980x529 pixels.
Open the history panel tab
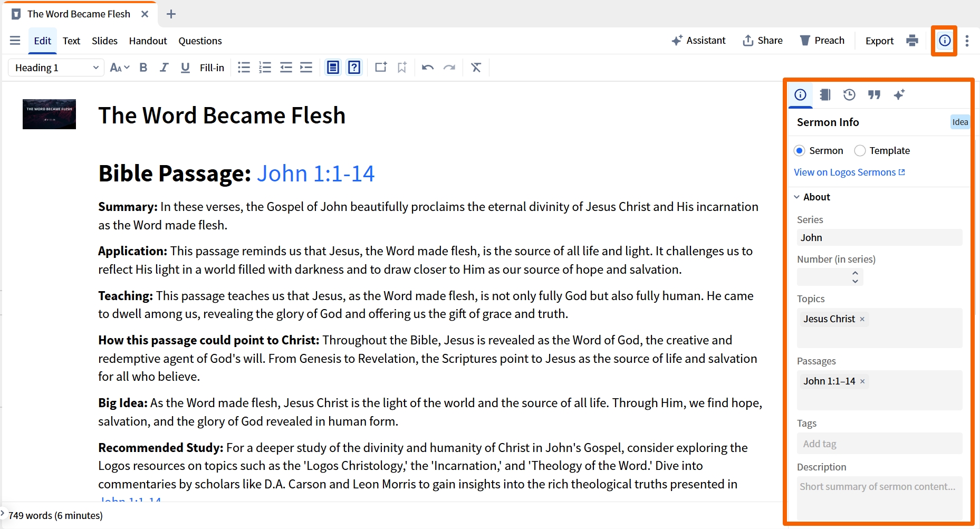coord(849,95)
